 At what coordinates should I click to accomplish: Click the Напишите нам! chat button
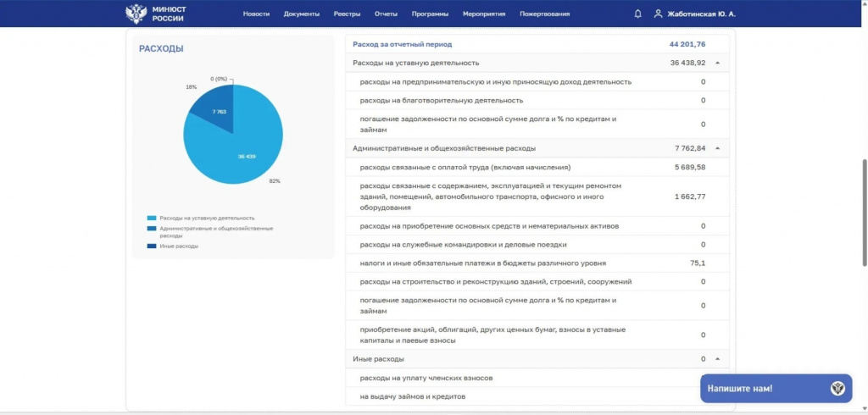pyautogui.click(x=776, y=389)
